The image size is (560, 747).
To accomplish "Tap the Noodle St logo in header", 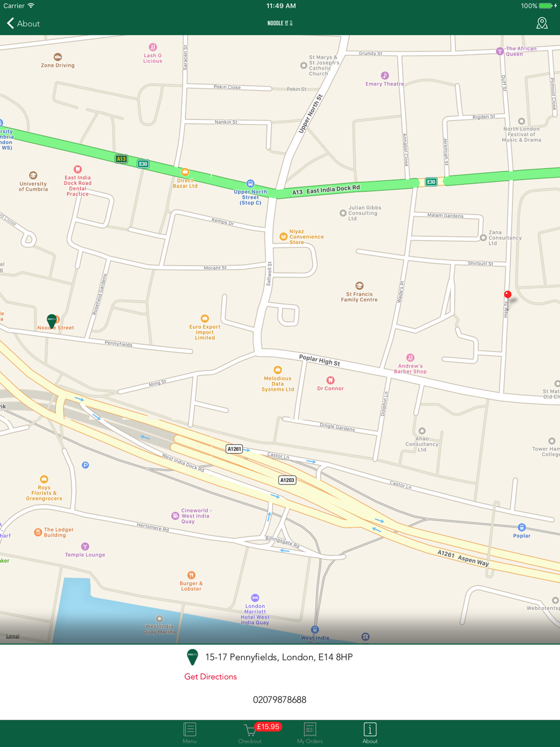I will 280,23.
